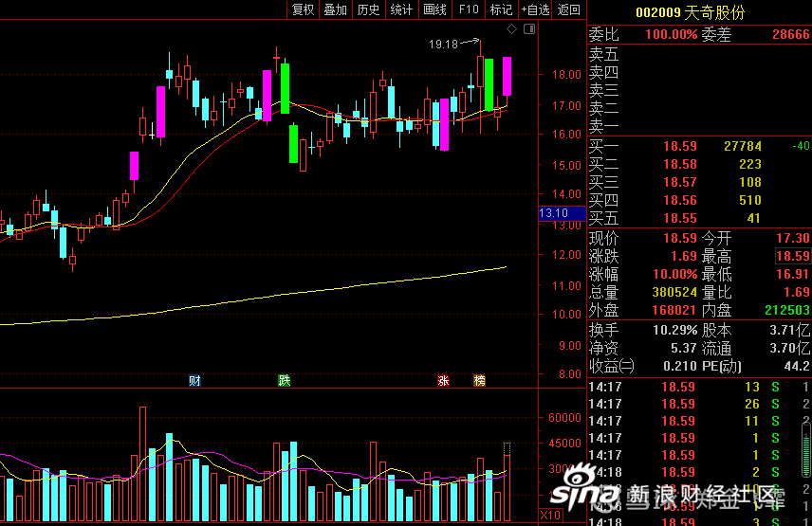Click the X10 volume scale label
Viewport: 812px width, 526px height.
[x=550, y=516]
